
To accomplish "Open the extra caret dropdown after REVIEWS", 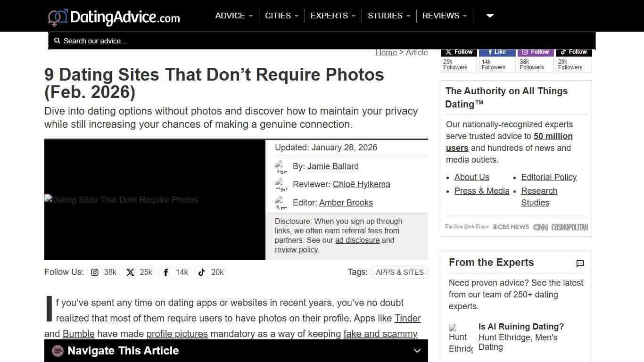I will point(489,16).
